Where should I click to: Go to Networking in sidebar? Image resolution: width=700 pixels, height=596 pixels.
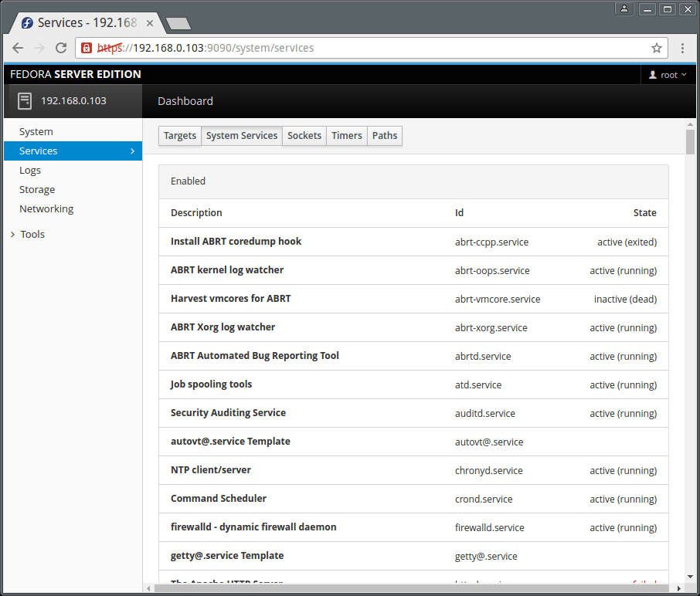46,208
